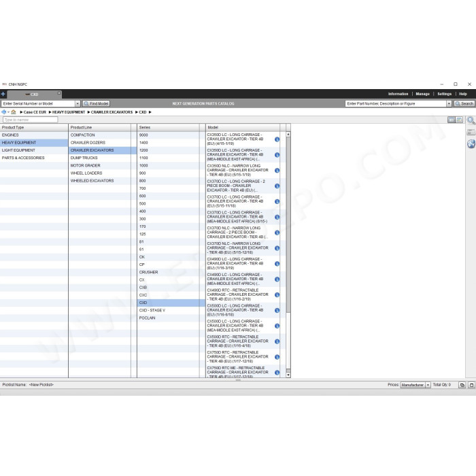
Task: Select the POCLAIN series
Action: (171, 318)
